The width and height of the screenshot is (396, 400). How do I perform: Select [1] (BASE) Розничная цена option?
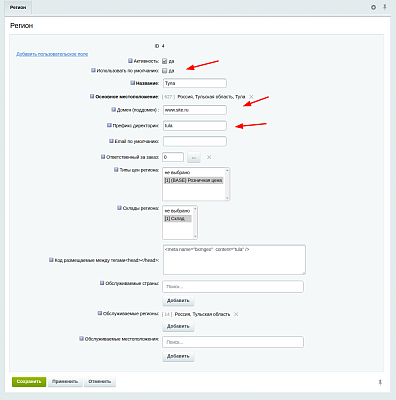194,180
